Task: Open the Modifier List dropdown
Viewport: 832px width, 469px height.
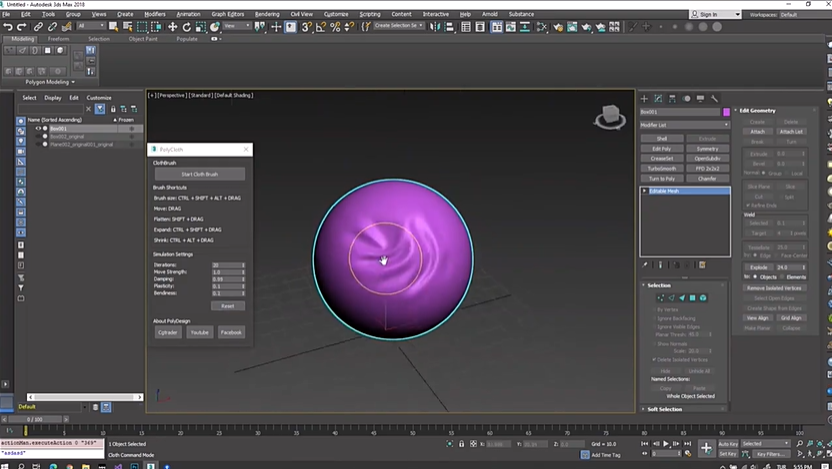Action: (684, 125)
